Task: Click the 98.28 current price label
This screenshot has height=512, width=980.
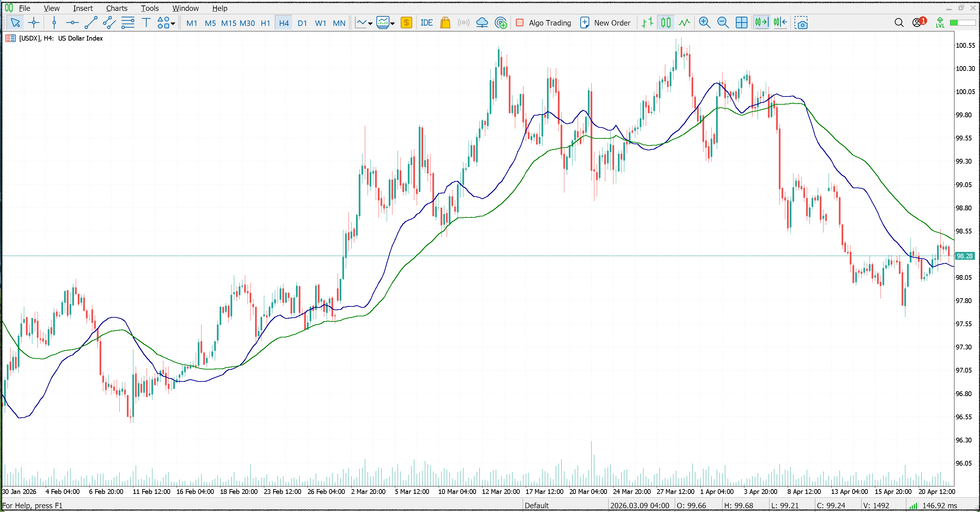Action: (x=964, y=256)
